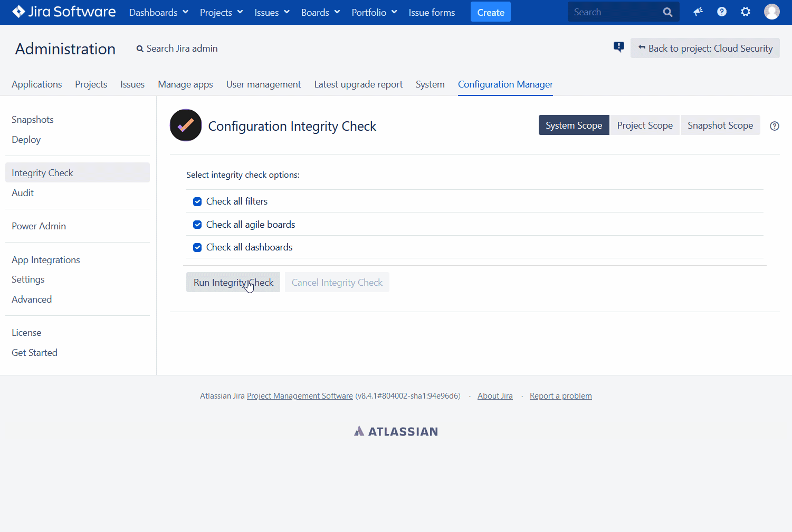Open Integrity Check in sidebar

tap(78, 172)
